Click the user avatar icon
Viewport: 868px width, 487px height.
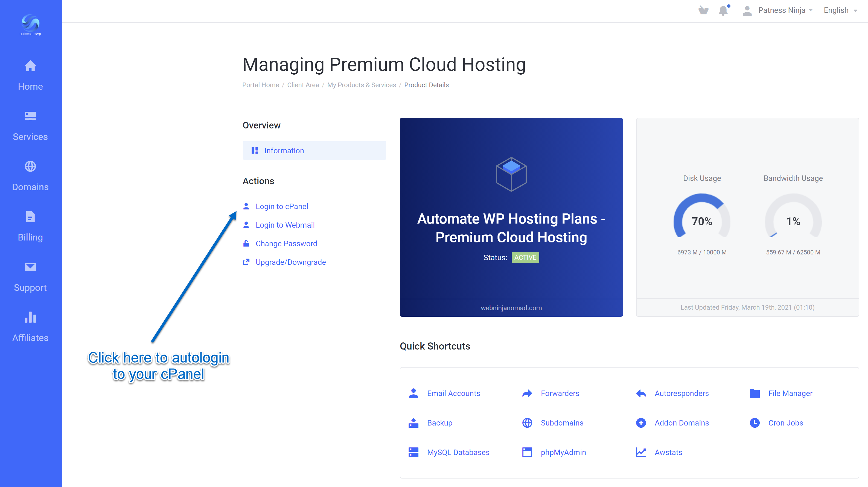click(747, 10)
